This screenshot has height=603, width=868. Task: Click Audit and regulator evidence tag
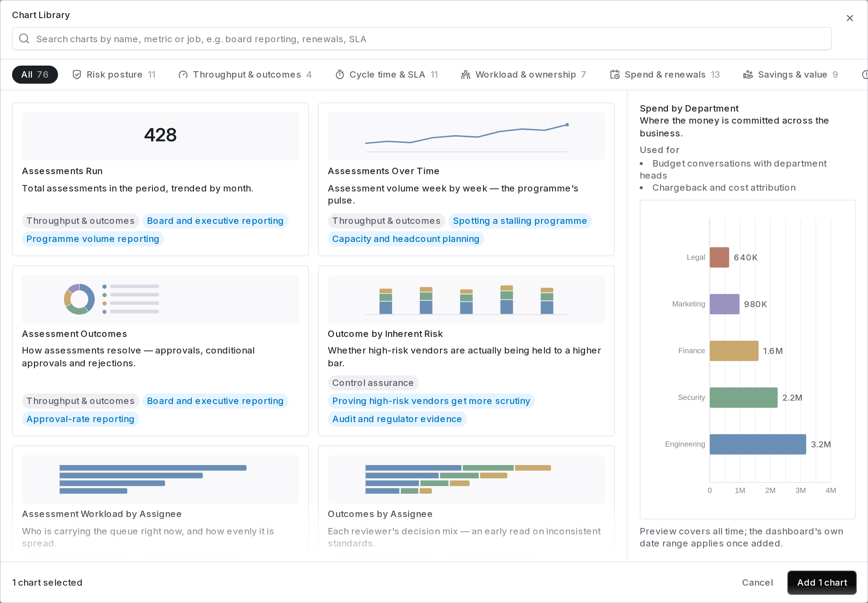click(397, 419)
